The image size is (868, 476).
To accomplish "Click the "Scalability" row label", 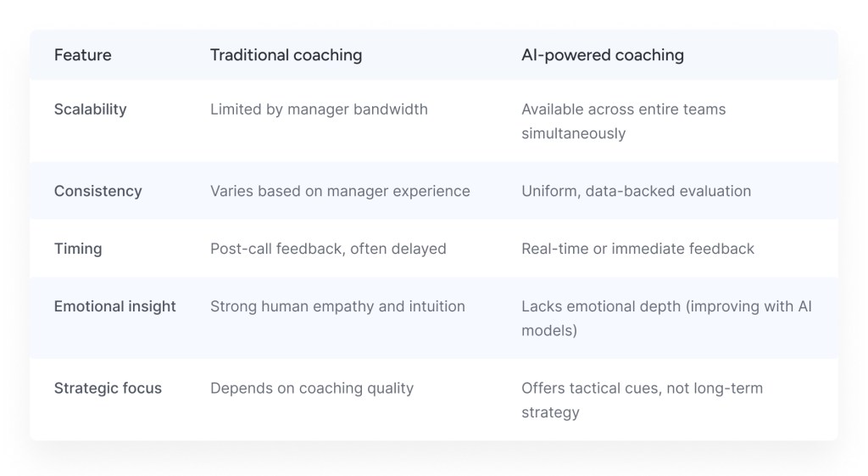I will [90, 109].
